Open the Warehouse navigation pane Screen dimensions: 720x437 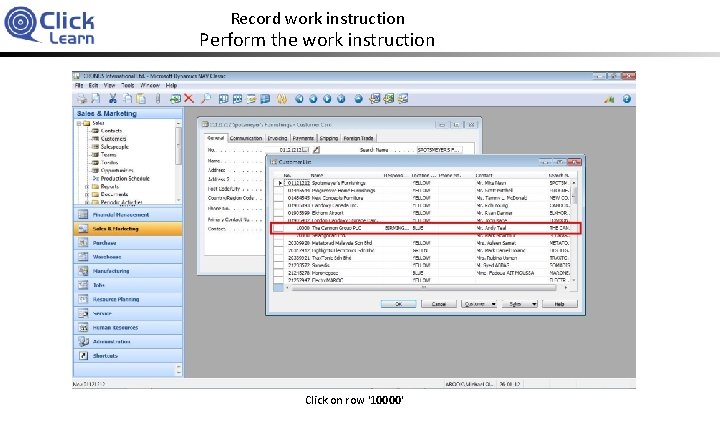click(128, 257)
